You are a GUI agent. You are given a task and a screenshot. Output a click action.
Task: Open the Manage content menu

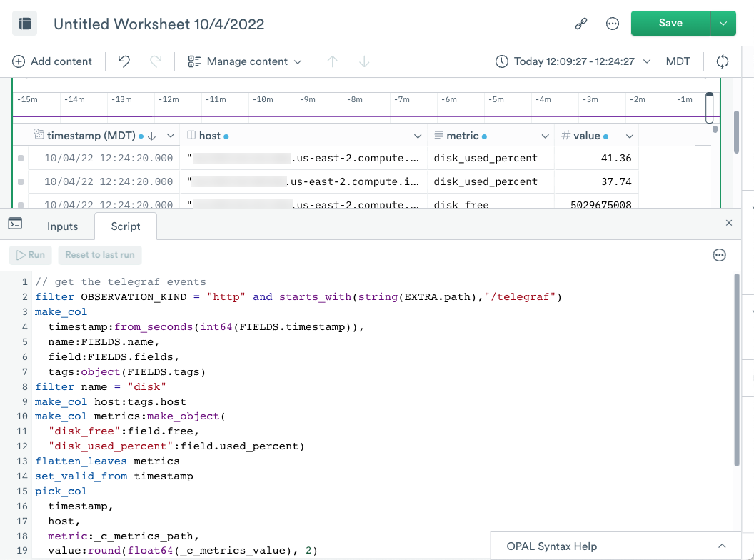click(245, 61)
